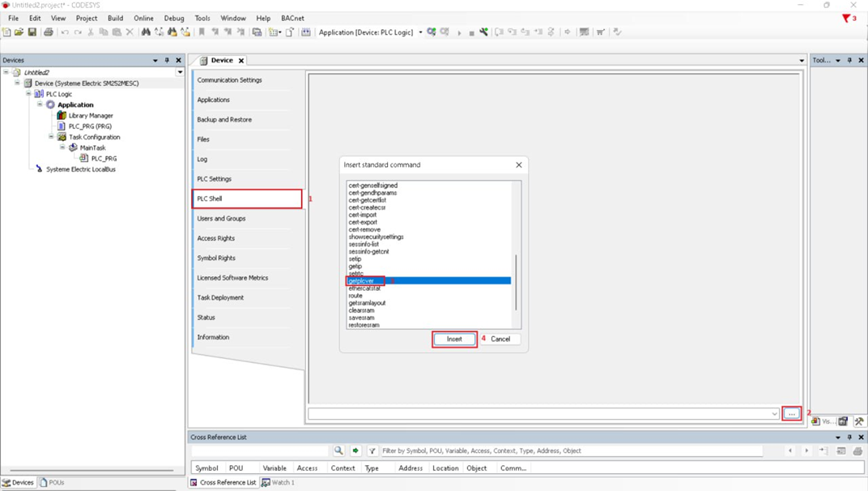Click the wrench build icon in toolbar
Image resolution: width=868 pixels, height=491 pixels.
pyautogui.click(x=484, y=32)
